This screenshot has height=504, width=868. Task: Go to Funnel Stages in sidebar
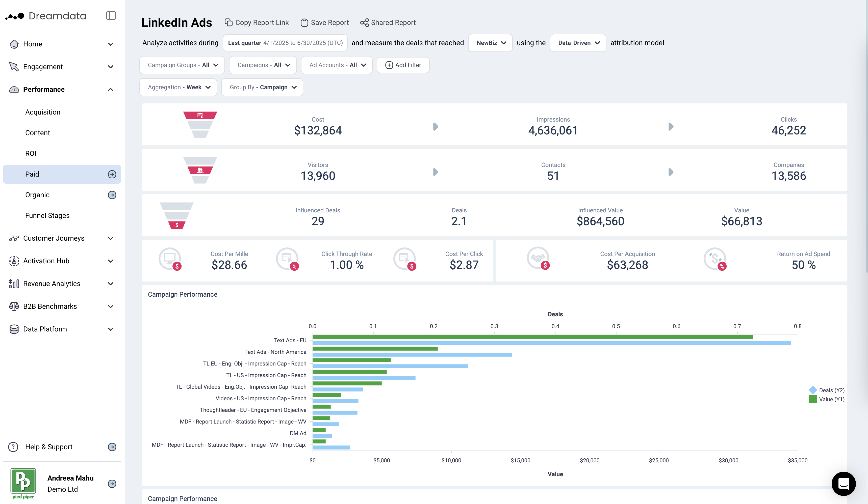[x=47, y=215]
